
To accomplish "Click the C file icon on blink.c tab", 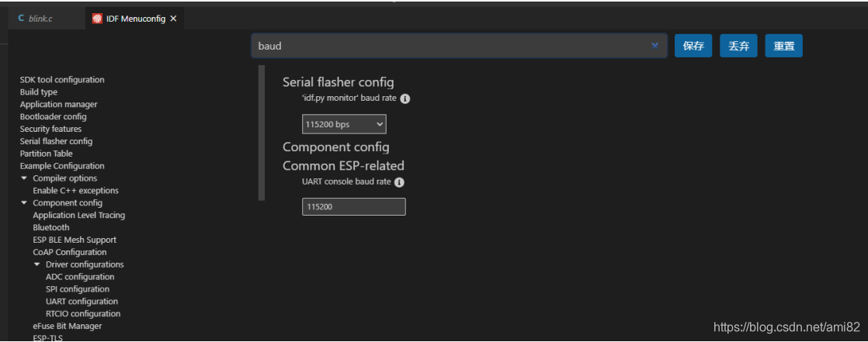I will [21, 19].
